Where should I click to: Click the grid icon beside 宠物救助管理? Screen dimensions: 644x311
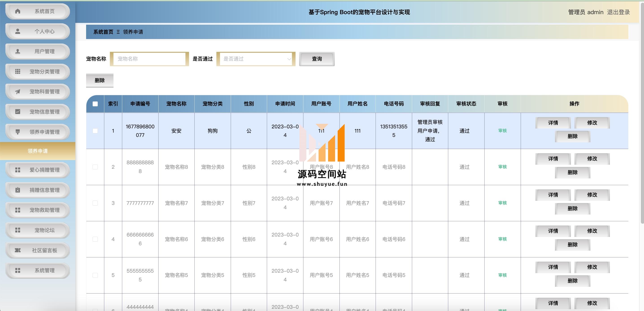point(17,210)
